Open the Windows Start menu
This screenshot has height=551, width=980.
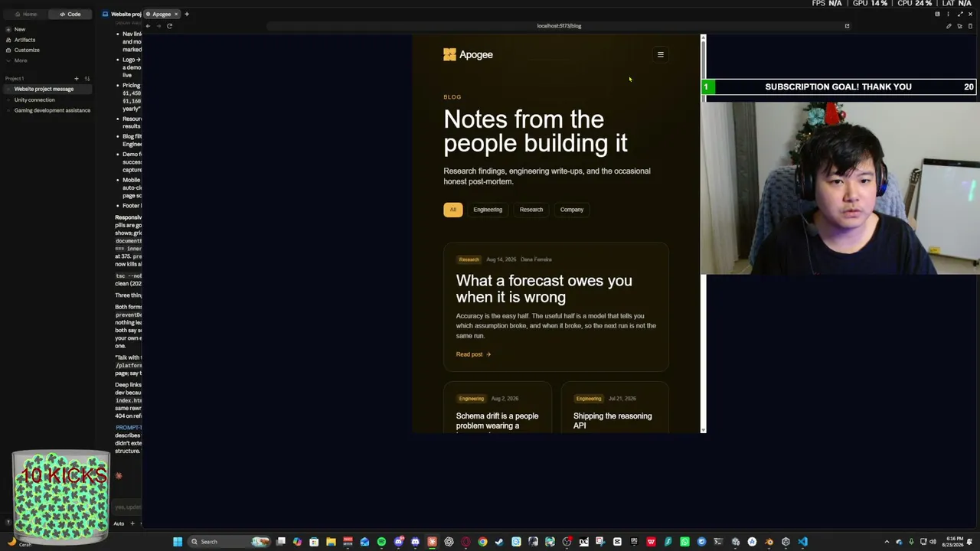pyautogui.click(x=178, y=542)
